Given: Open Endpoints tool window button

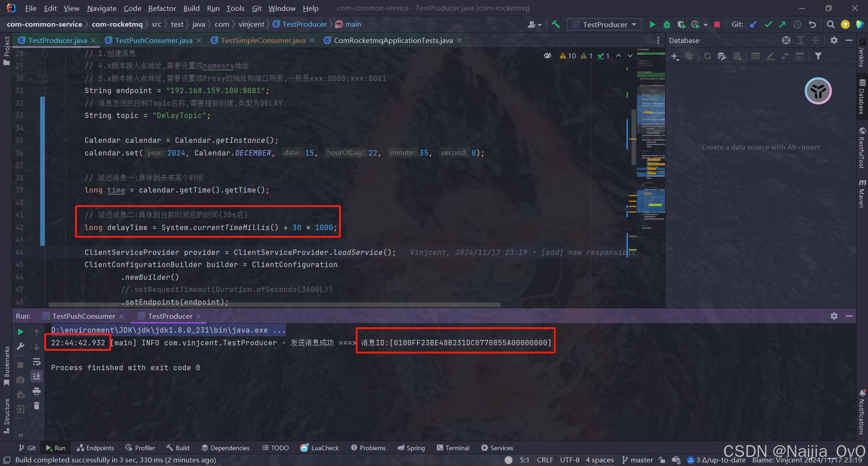Looking at the screenshot, I should (95, 448).
